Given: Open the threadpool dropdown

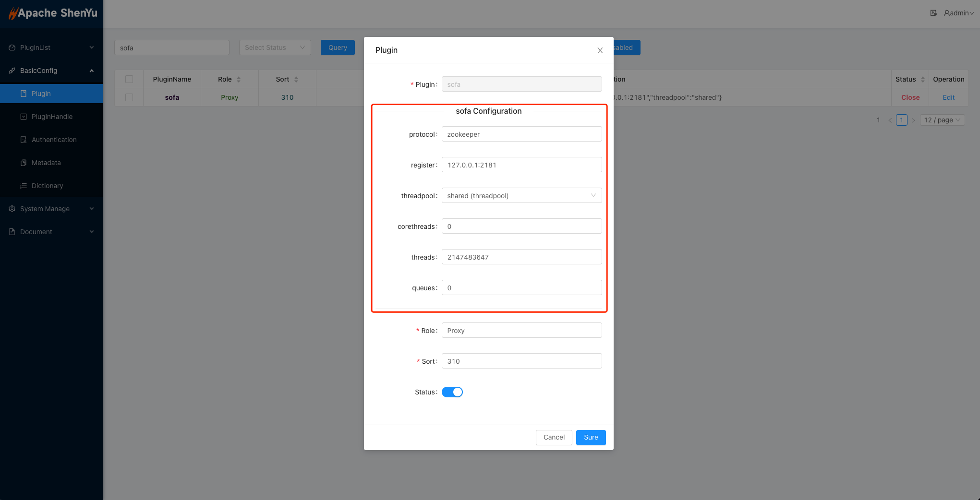Looking at the screenshot, I should (521, 196).
